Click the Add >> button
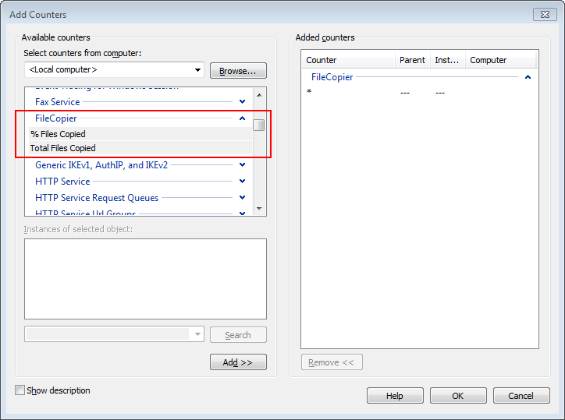The width and height of the screenshot is (565, 420). click(238, 362)
